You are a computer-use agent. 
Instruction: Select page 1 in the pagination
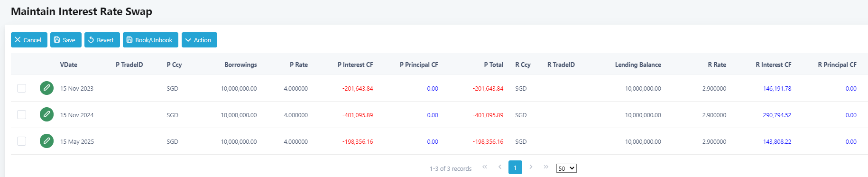515,168
